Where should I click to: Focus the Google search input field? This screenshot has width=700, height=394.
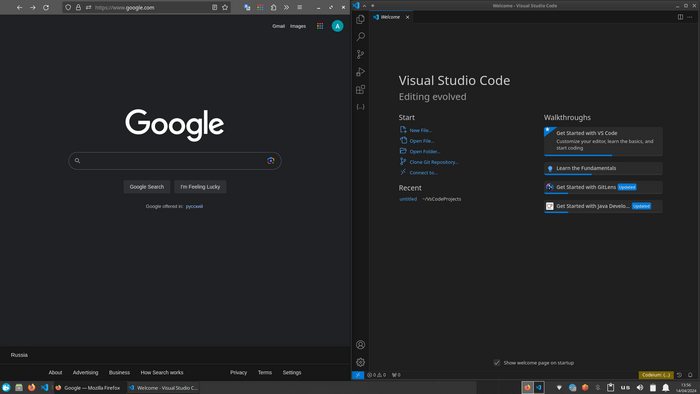tap(175, 161)
